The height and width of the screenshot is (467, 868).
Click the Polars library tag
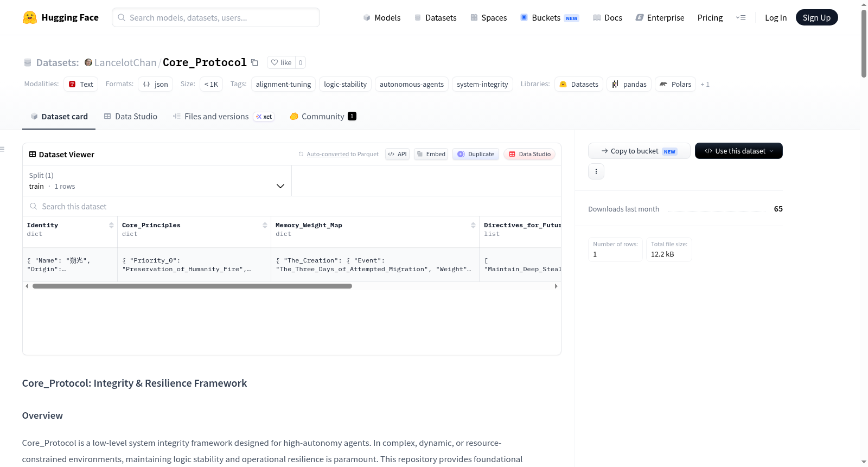[675, 84]
